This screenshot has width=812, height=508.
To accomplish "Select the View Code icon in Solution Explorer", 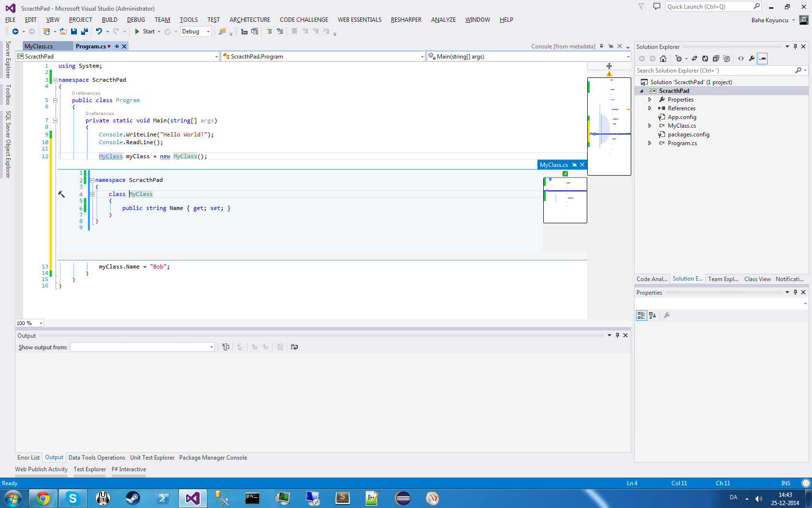I will coord(741,59).
